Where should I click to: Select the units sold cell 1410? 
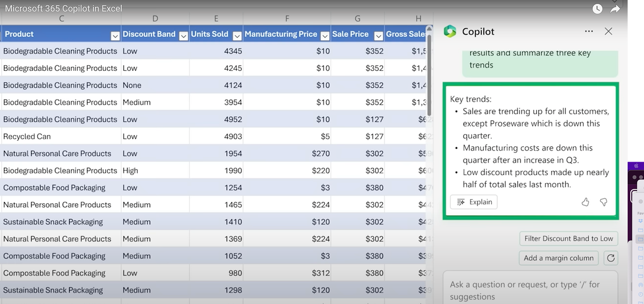click(216, 222)
